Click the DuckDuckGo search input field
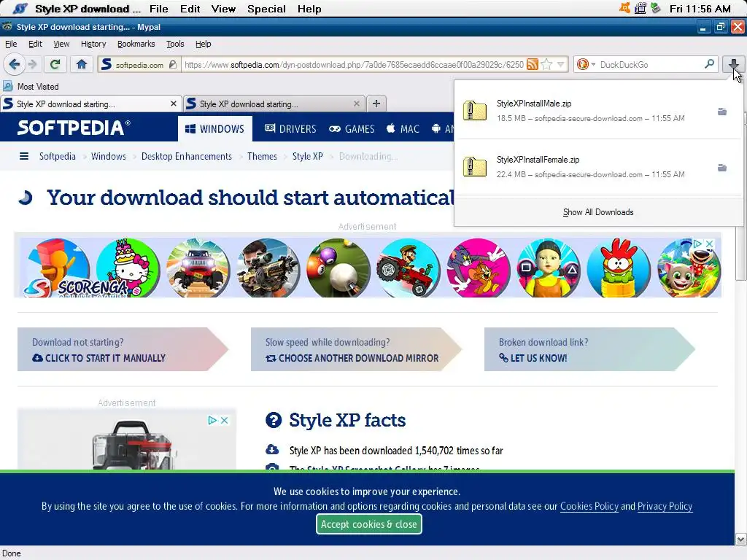 pyautogui.click(x=650, y=64)
